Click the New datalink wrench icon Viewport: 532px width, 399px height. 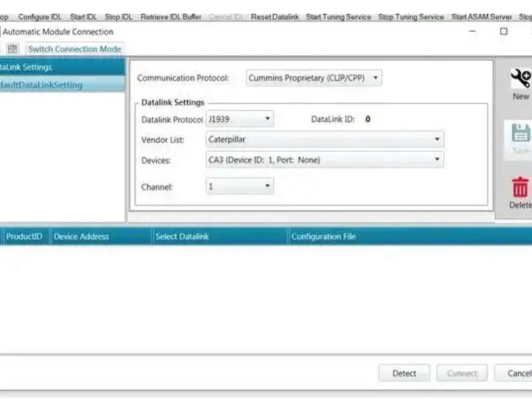(x=521, y=79)
